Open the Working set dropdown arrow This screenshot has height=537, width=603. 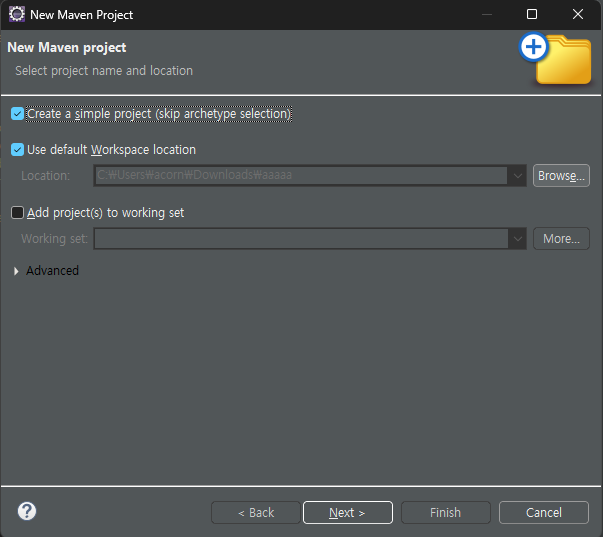[x=518, y=239]
